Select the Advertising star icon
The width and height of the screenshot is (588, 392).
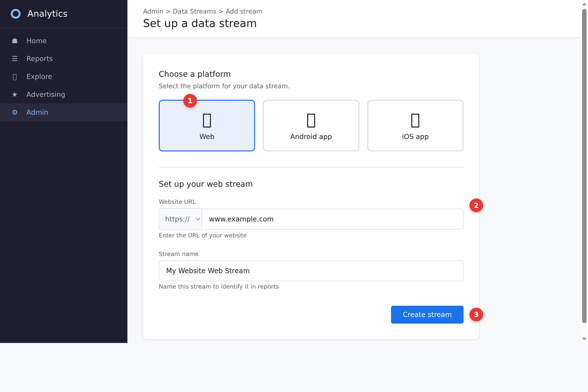15,94
